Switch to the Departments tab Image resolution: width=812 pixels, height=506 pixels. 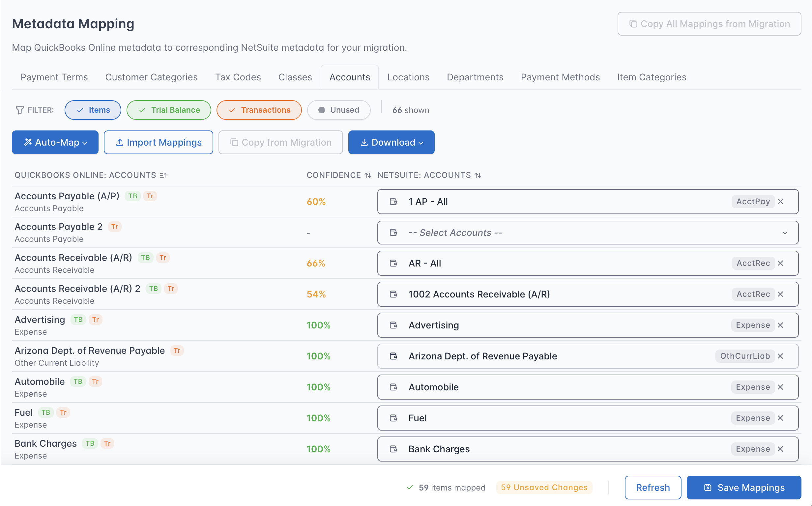(475, 77)
